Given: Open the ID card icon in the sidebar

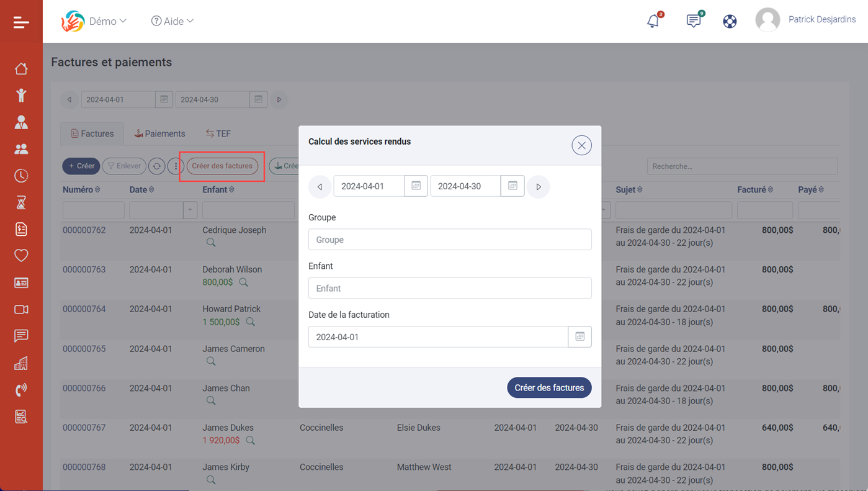Looking at the screenshot, I should 21,282.
